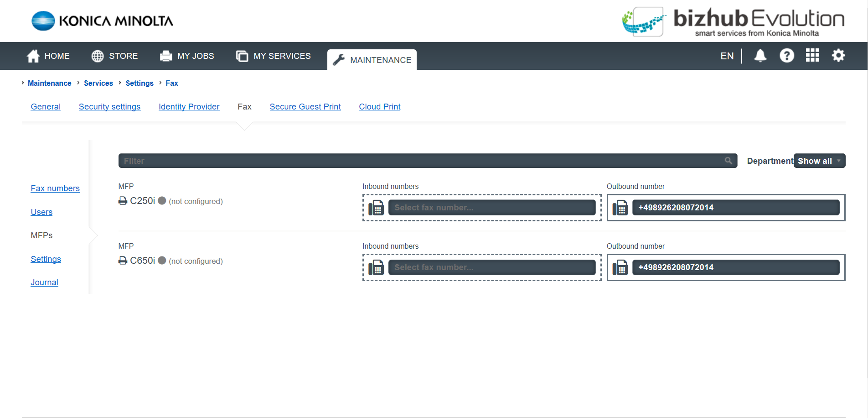The image size is (868, 418).
Task: Open C650i outbound number +498926208072014 field
Action: [x=736, y=267]
